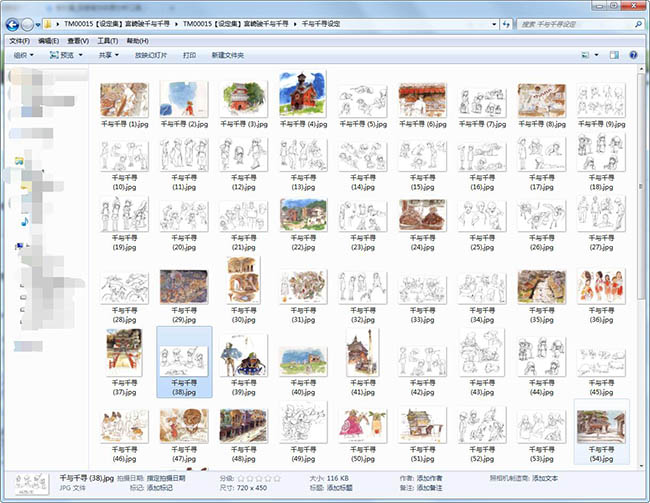The height and width of the screenshot is (503, 650).
Task: Change view with the view icon
Action: tap(585, 55)
